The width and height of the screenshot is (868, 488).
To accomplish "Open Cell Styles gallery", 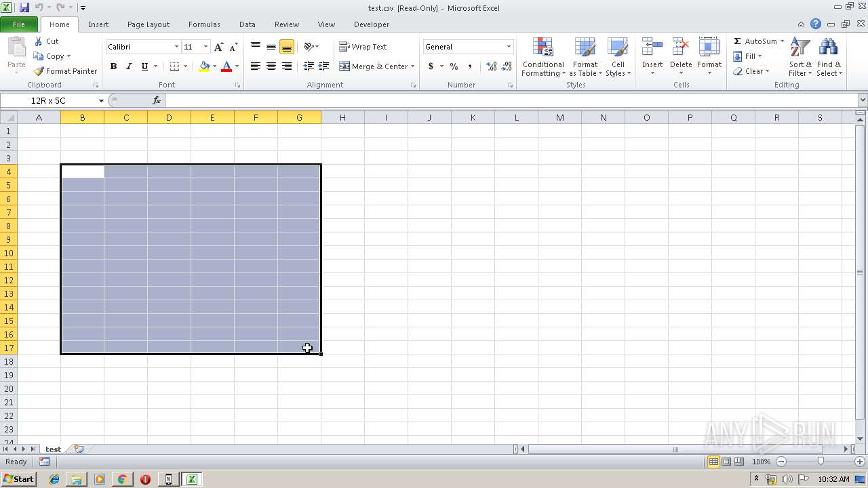I will 617,57.
